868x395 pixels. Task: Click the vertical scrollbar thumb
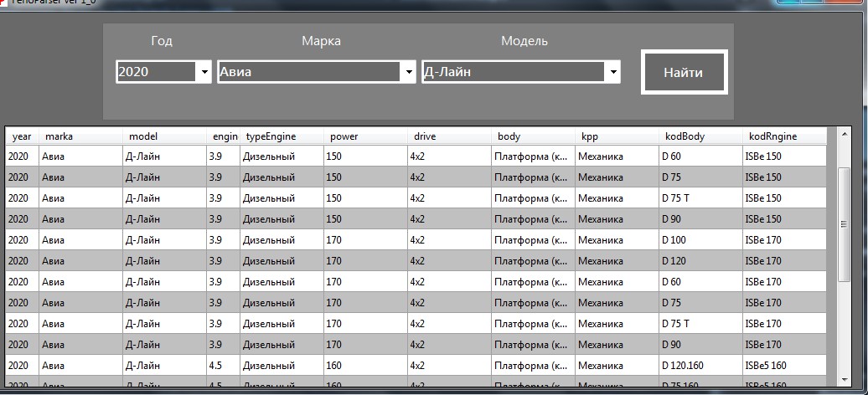click(x=845, y=224)
